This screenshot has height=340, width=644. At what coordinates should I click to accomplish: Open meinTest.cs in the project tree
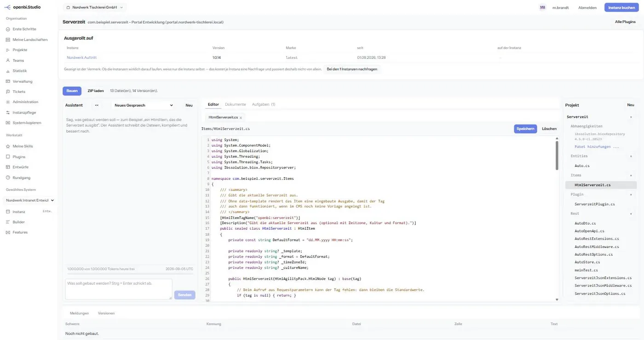coord(586,270)
